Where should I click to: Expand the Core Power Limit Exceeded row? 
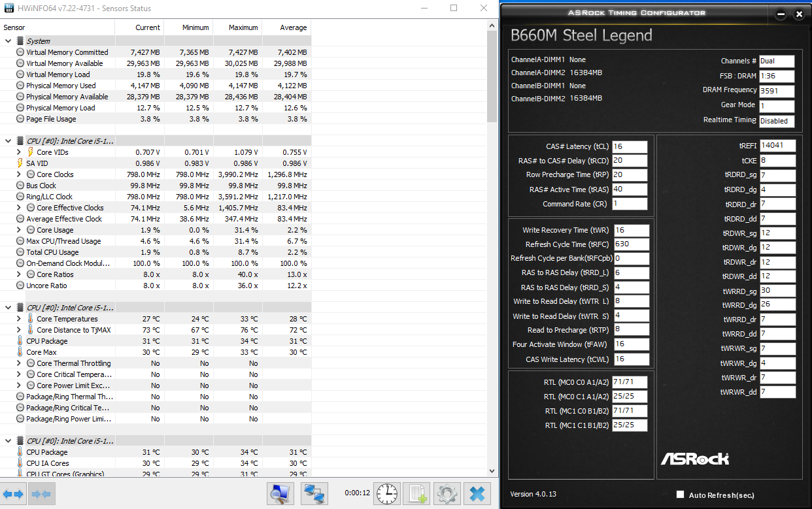19,386
